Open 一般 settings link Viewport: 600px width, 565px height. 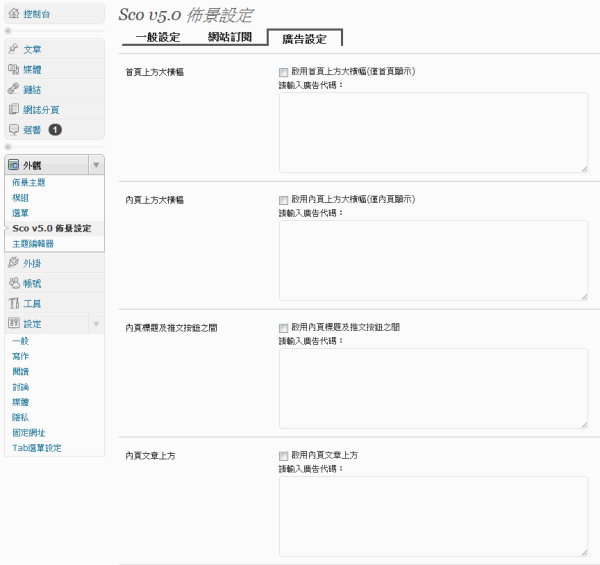click(20, 341)
